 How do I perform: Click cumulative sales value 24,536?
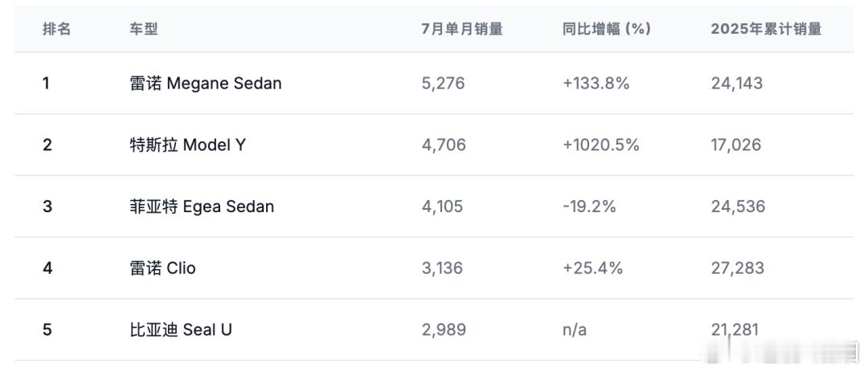point(739,206)
